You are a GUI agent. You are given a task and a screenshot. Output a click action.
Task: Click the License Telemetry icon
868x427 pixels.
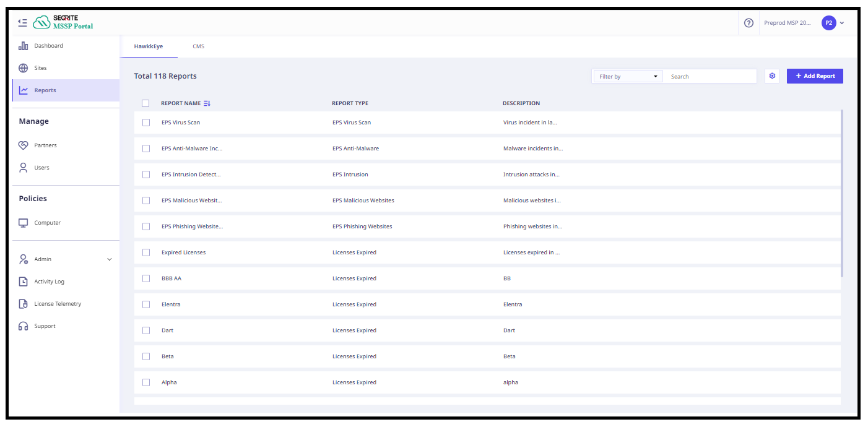[x=24, y=304]
